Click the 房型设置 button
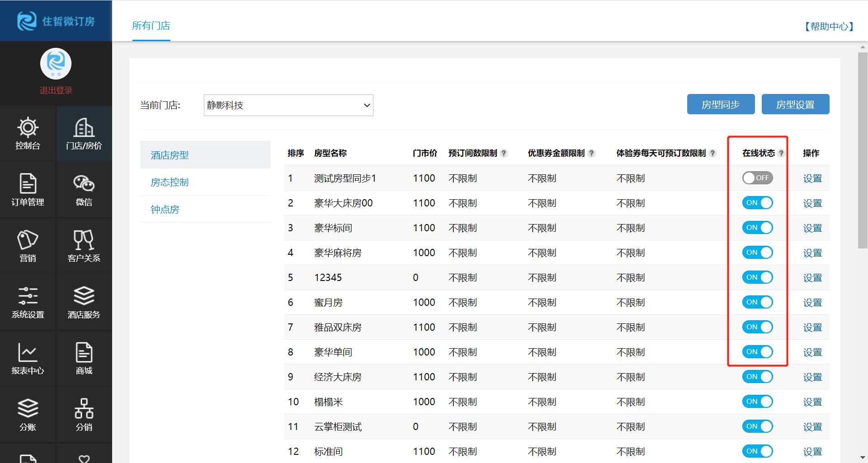The height and width of the screenshot is (463, 868). point(795,104)
